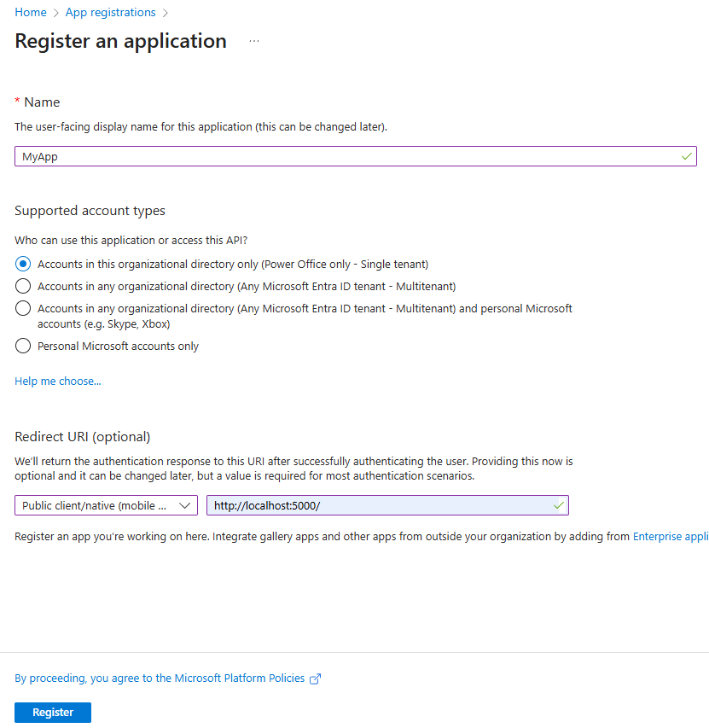Screen dimensions: 709x728
Task: Follow the Enterprise applications link
Action: point(670,537)
